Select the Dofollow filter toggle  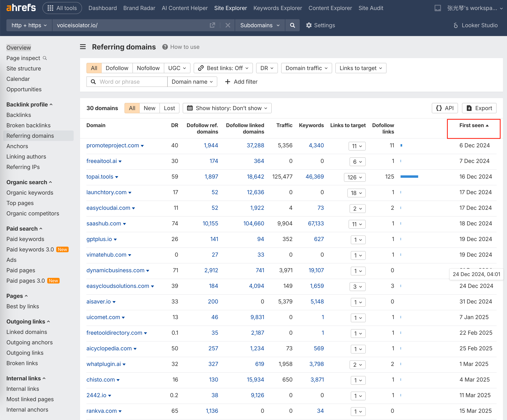point(117,68)
